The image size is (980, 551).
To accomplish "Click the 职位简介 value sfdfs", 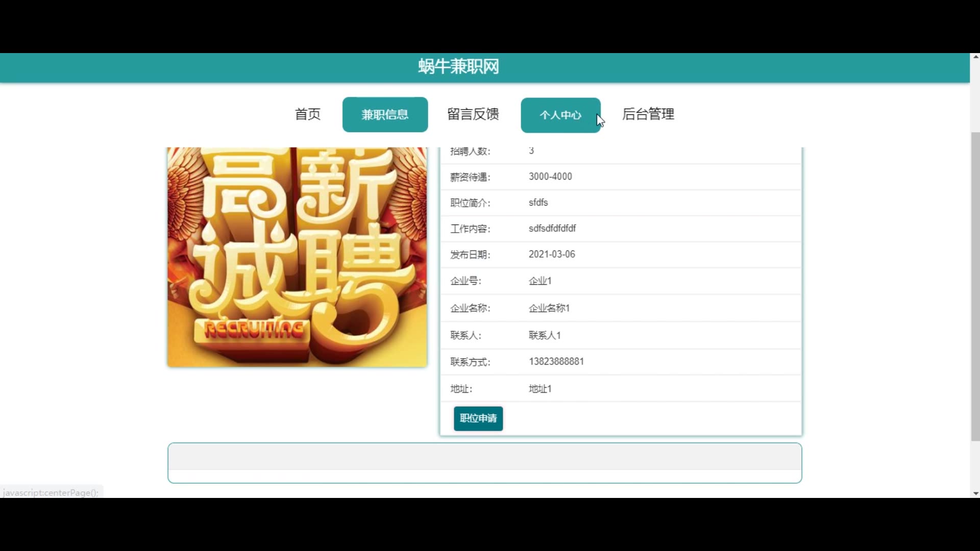I will (538, 203).
